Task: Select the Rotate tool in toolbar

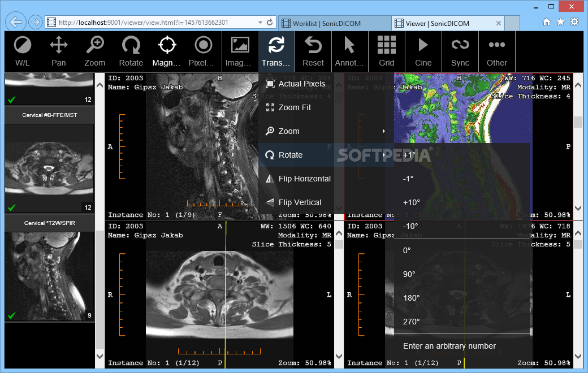Action: click(131, 51)
